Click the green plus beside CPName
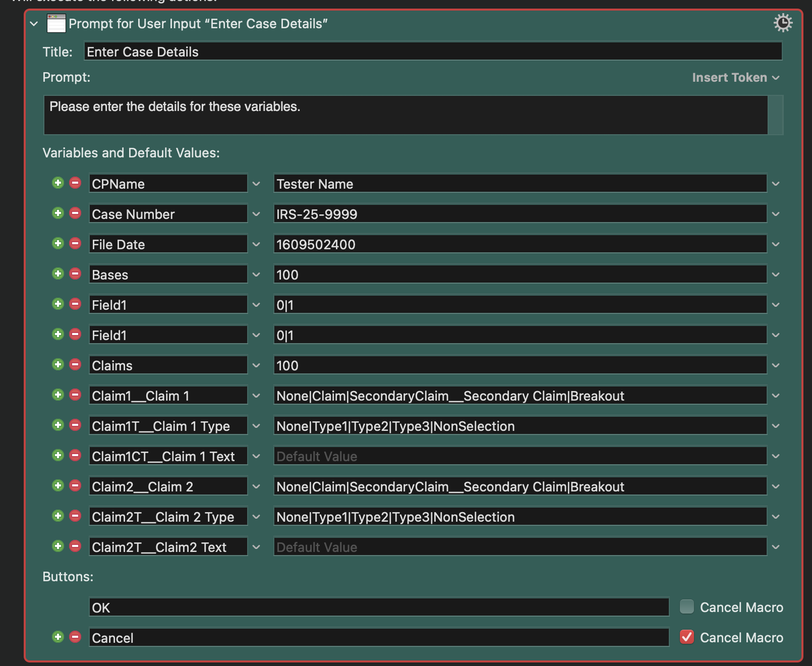This screenshot has height=666, width=812. pyautogui.click(x=58, y=183)
